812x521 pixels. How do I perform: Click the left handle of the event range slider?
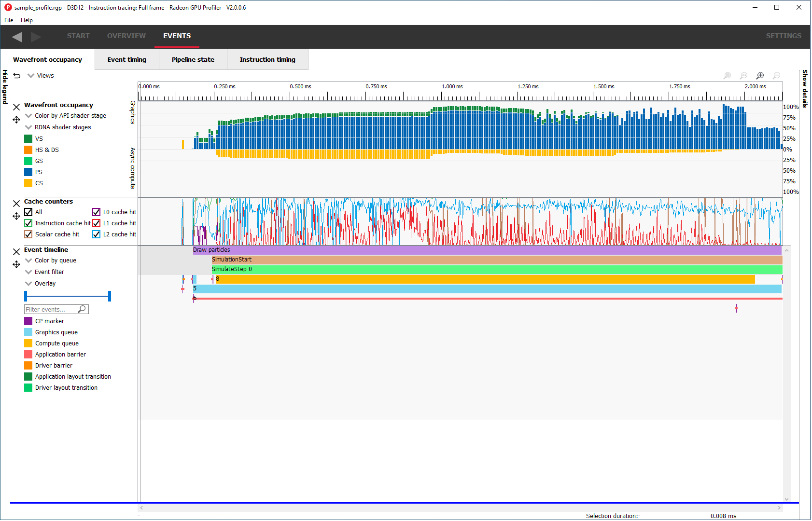[x=26, y=296]
